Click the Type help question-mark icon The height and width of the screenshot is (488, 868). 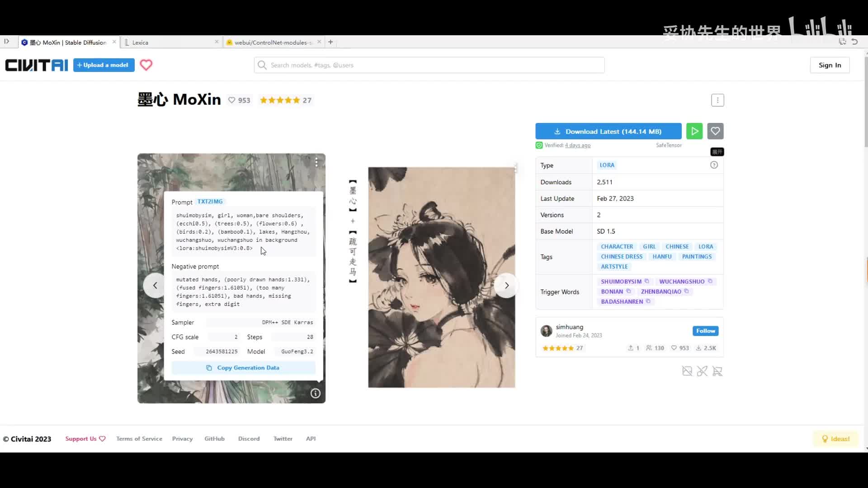714,165
